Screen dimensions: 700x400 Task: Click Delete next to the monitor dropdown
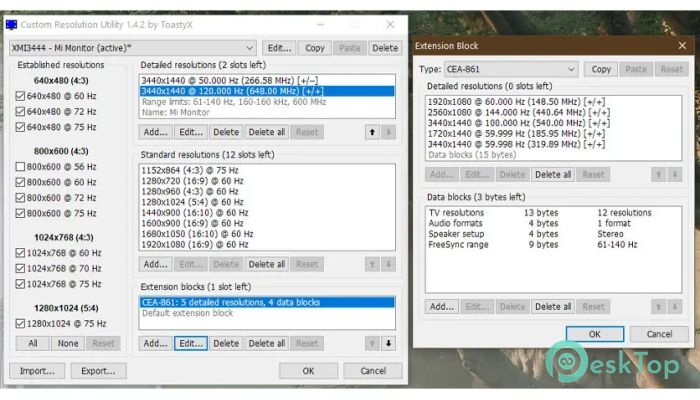385,48
